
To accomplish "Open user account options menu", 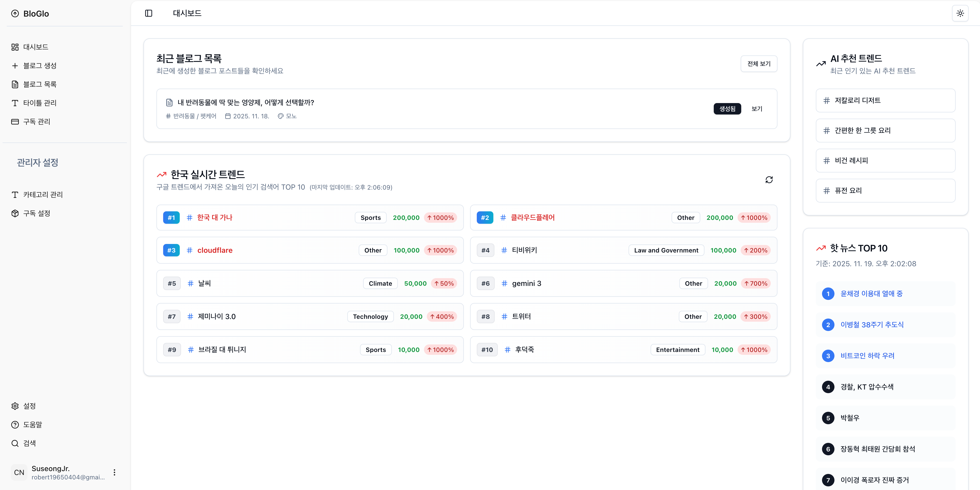I will [114, 472].
